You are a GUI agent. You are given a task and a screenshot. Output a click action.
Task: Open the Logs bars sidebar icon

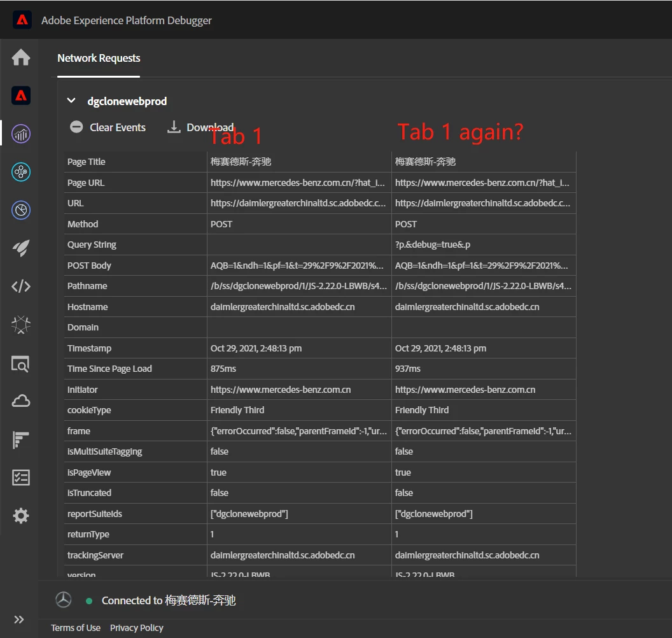(20, 439)
